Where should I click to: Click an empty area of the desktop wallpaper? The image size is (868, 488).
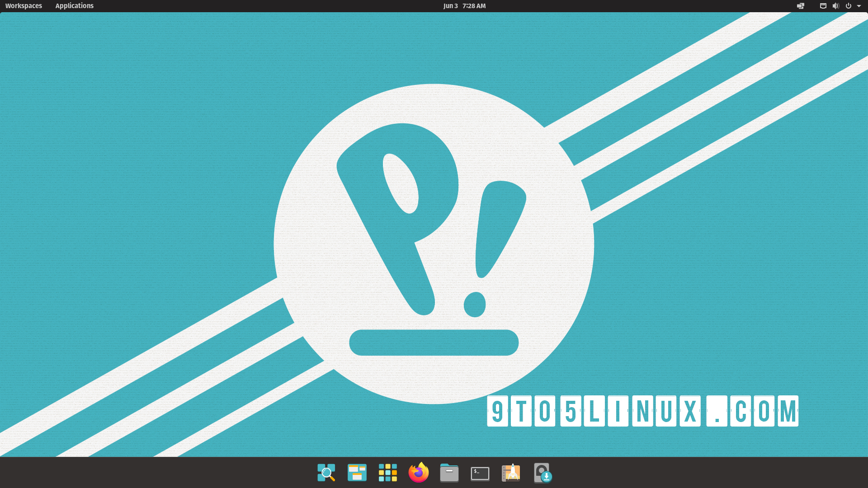pyautogui.click(x=136, y=90)
